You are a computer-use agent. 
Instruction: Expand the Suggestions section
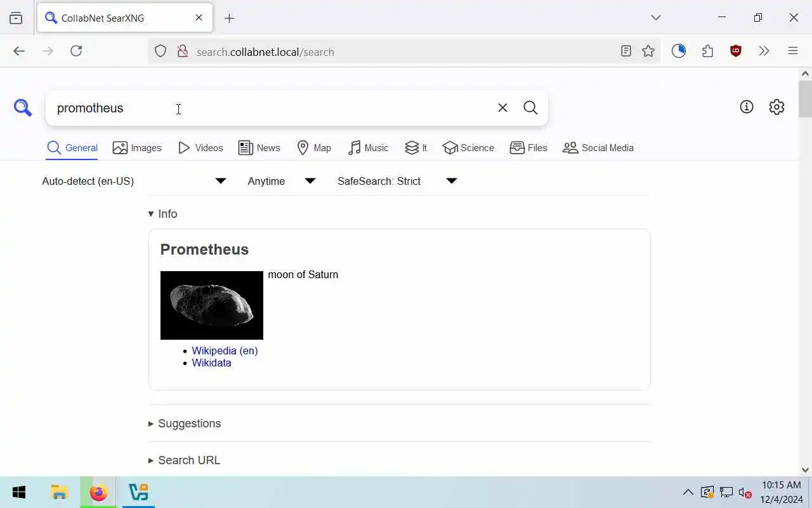click(x=185, y=424)
